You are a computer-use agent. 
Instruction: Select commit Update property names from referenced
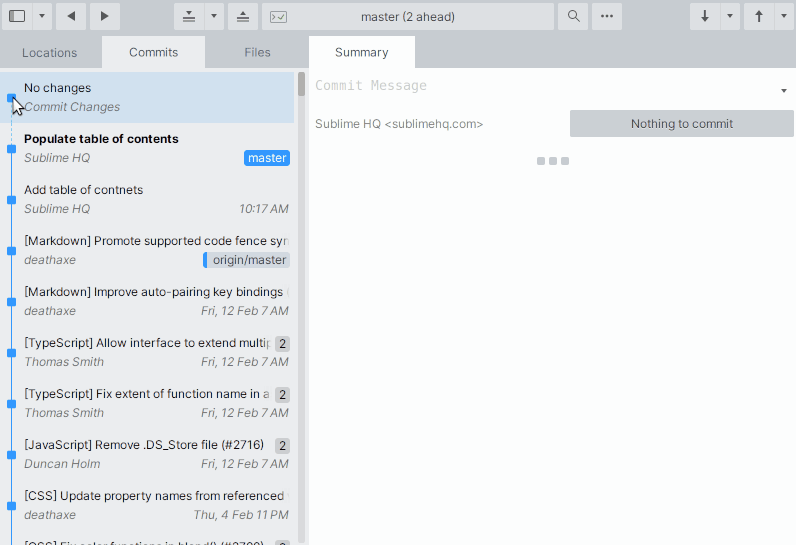pyautogui.click(x=147, y=505)
